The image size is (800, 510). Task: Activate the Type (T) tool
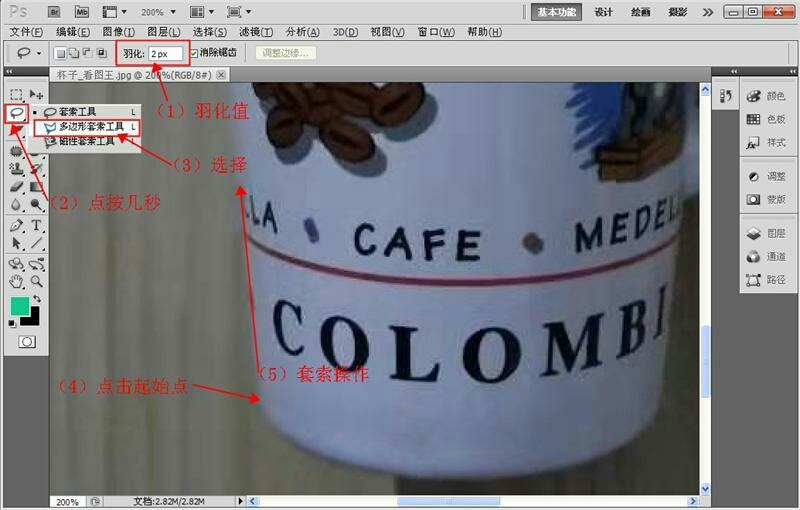[x=36, y=225]
